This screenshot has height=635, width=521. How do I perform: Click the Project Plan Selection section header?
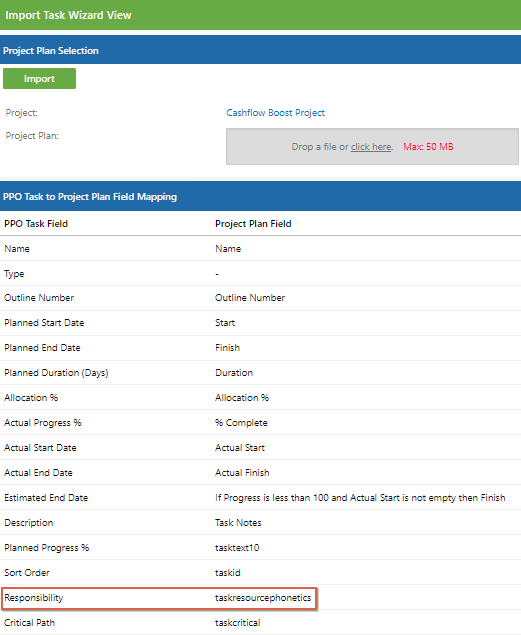click(260, 50)
